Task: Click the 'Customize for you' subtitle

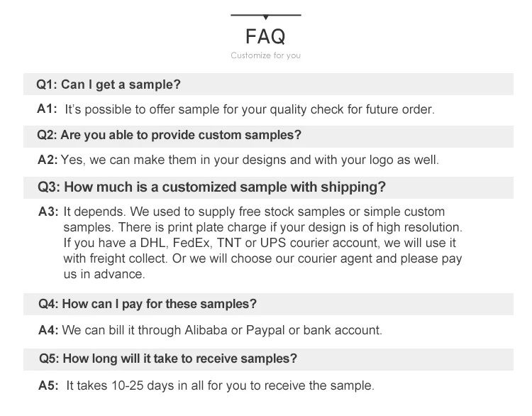Action: tap(265, 55)
